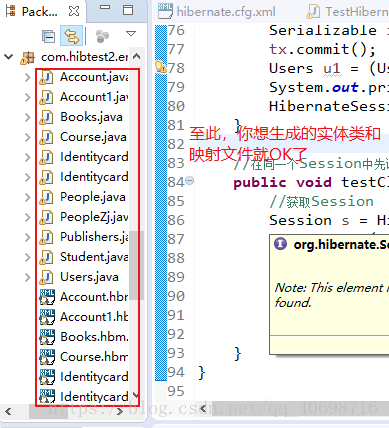Expand People.java tree node
389x428 pixels.
(x=28, y=197)
